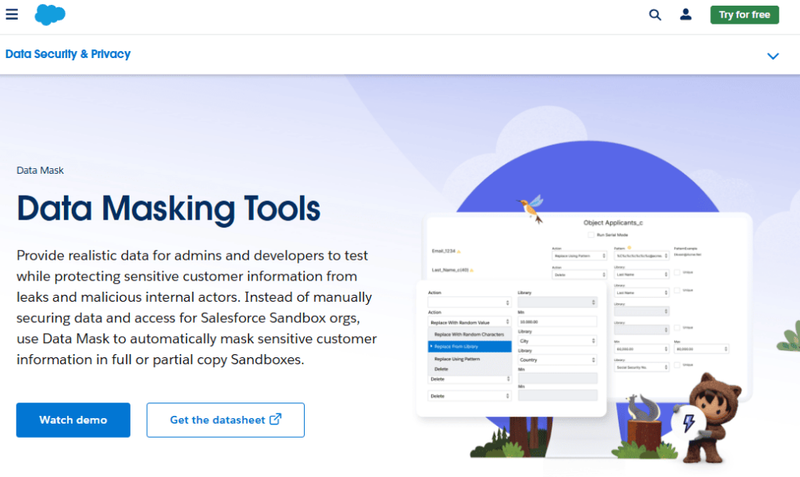
Task: Click the Try for free button
Action: (x=744, y=15)
